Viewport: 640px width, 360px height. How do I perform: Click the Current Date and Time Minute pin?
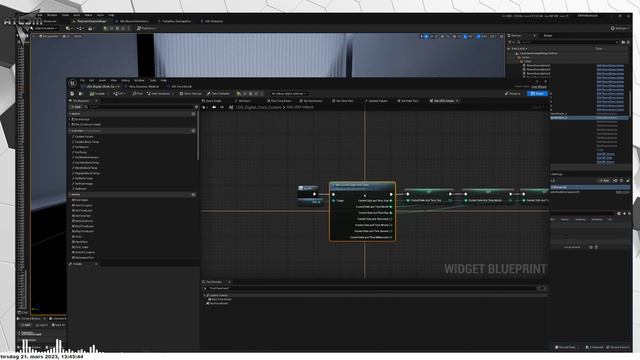[391, 225]
